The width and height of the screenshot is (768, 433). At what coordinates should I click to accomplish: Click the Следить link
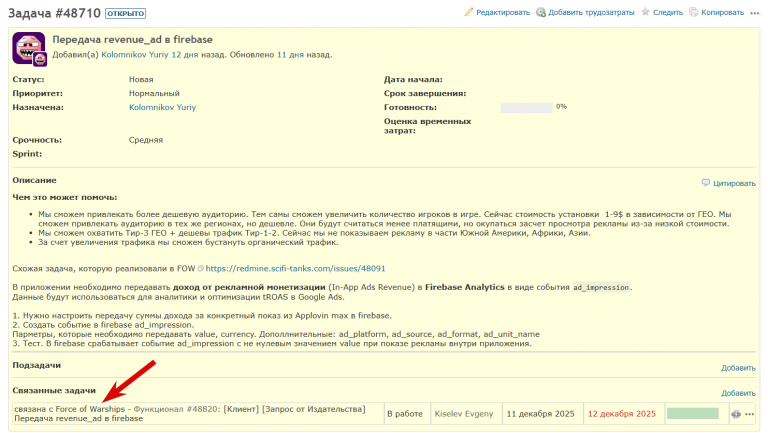668,12
